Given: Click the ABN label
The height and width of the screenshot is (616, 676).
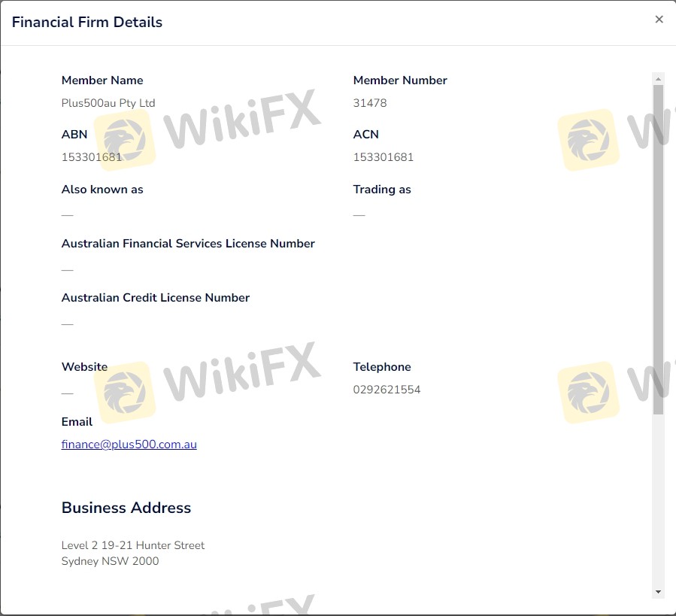Looking at the screenshot, I should [74, 134].
